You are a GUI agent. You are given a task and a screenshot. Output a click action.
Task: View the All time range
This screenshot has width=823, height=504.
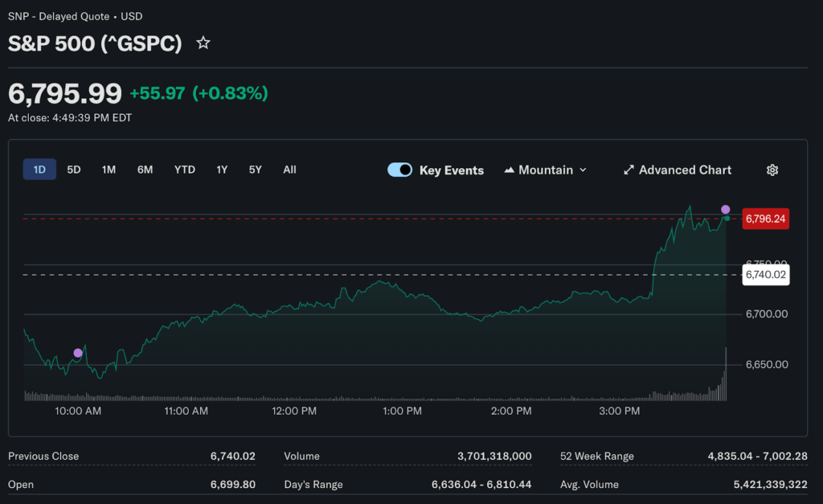pos(289,170)
